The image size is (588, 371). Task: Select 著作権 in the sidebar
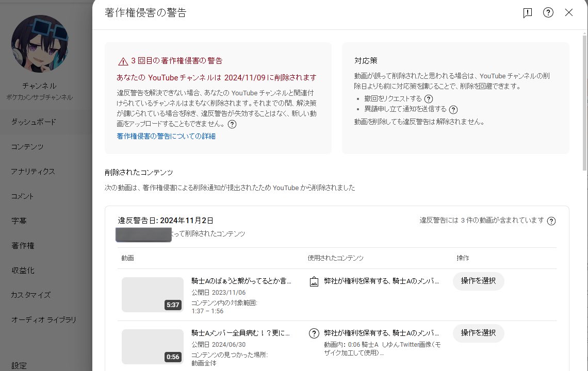click(x=23, y=245)
